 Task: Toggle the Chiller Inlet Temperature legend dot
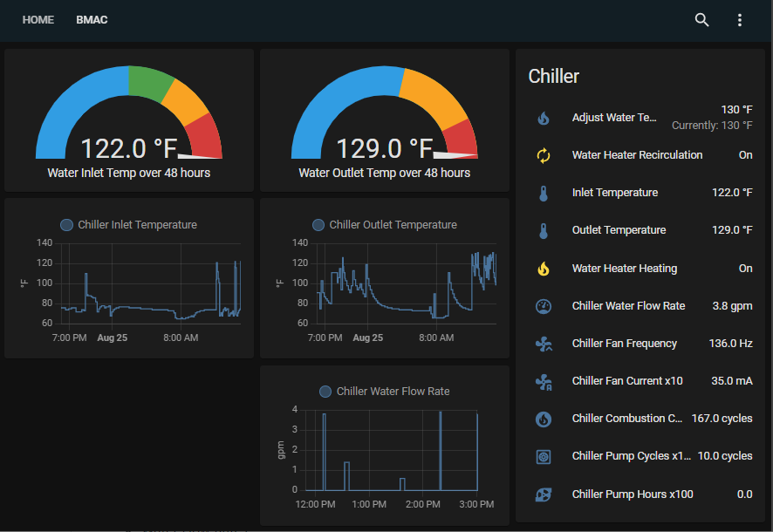click(66, 225)
